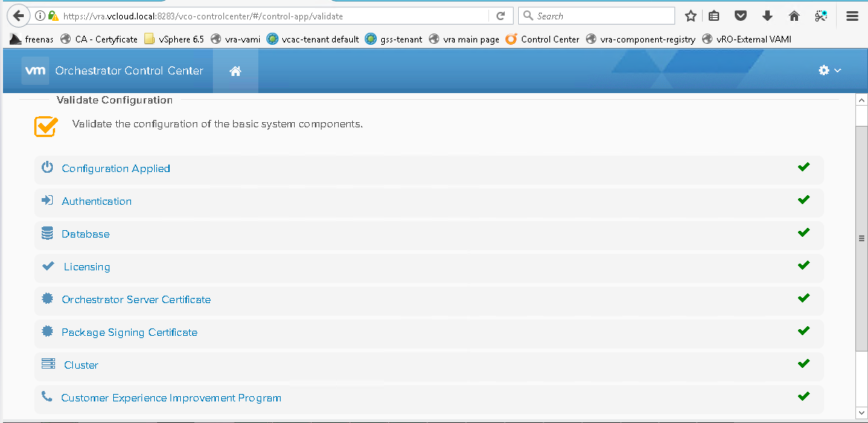Open the gss-tenant bookmark
This screenshot has height=423, width=868.
click(x=394, y=39)
